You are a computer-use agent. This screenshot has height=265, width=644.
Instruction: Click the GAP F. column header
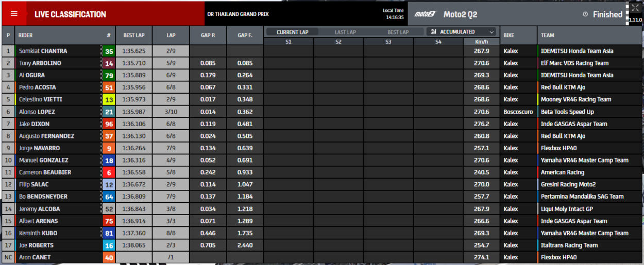click(245, 35)
